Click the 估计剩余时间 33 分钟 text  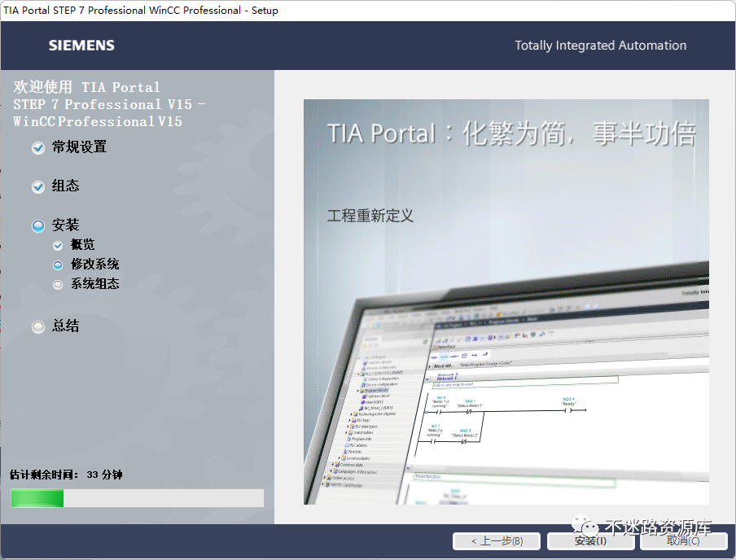[66, 475]
